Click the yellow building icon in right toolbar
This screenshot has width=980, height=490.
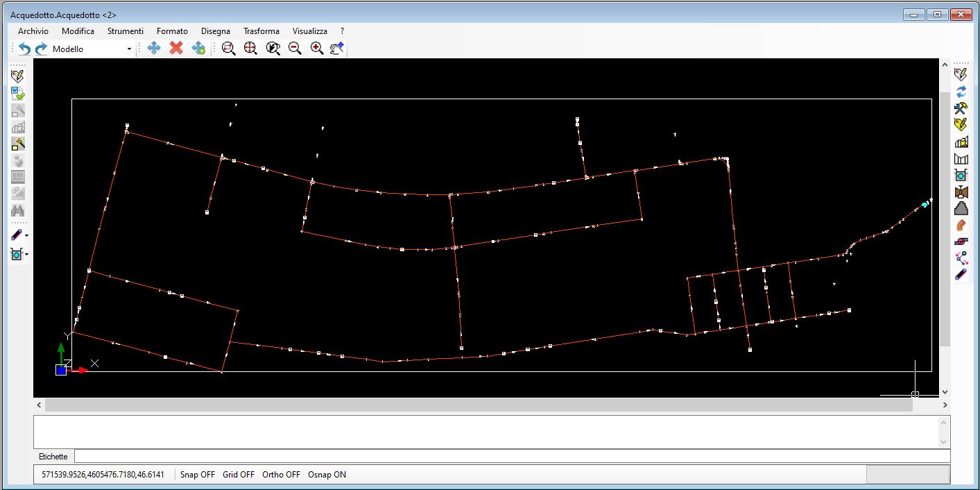961,142
